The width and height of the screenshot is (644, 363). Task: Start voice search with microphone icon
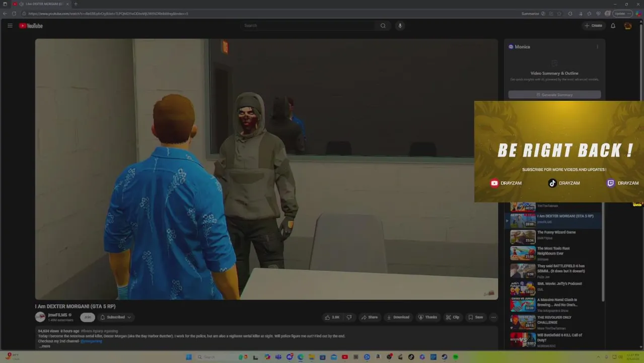(x=400, y=26)
